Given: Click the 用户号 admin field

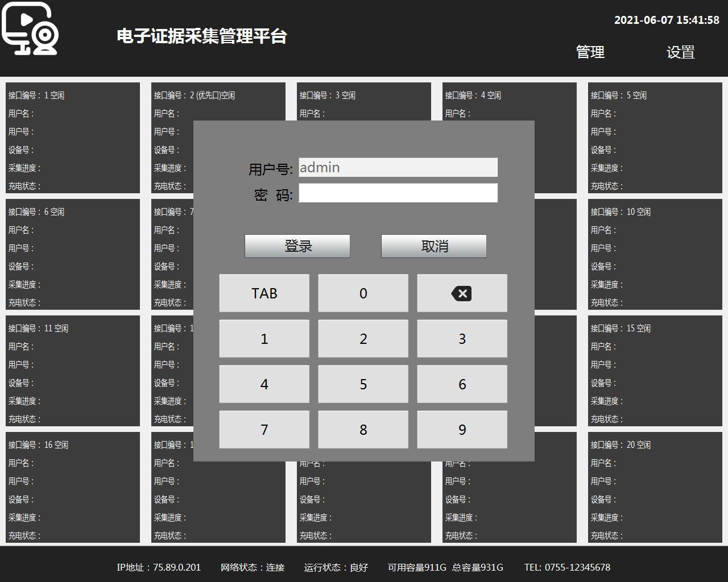Looking at the screenshot, I should tap(398, 168).
